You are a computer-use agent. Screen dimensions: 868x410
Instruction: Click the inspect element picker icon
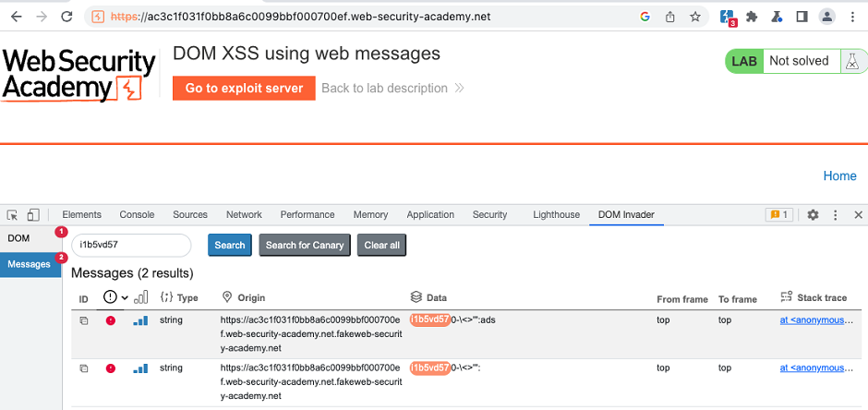[12, 214]
